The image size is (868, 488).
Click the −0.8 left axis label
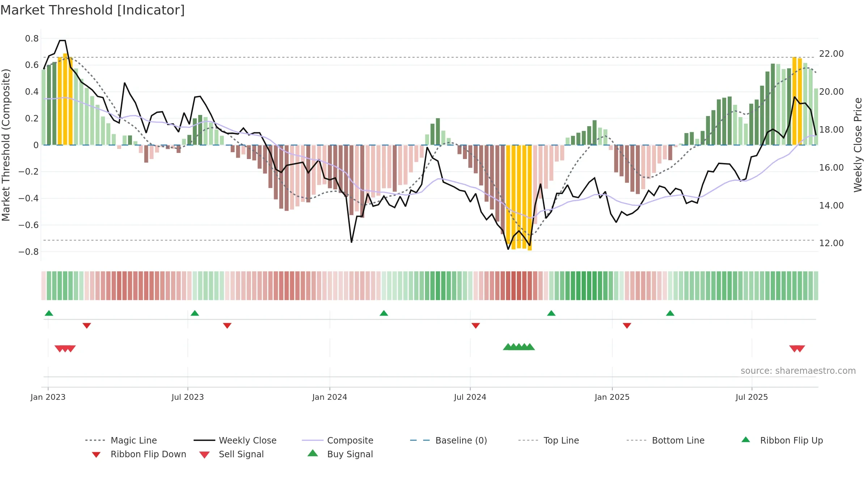click(x=29, y=252)
